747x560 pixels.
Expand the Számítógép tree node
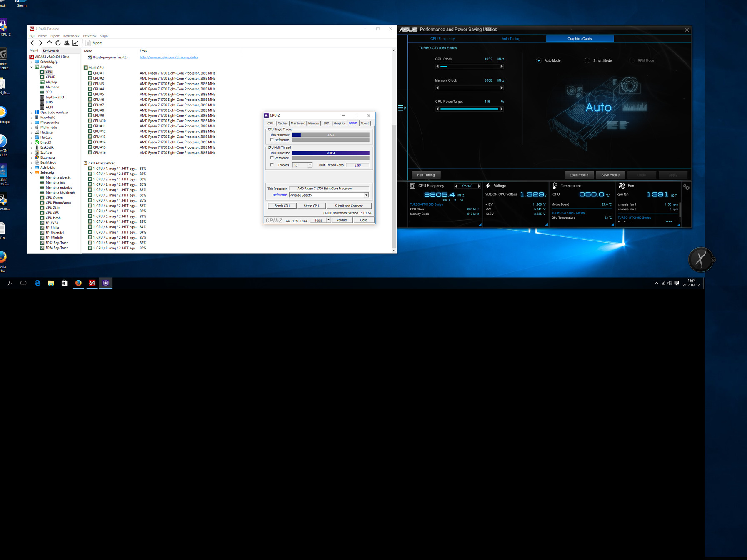tap(31, 62)
